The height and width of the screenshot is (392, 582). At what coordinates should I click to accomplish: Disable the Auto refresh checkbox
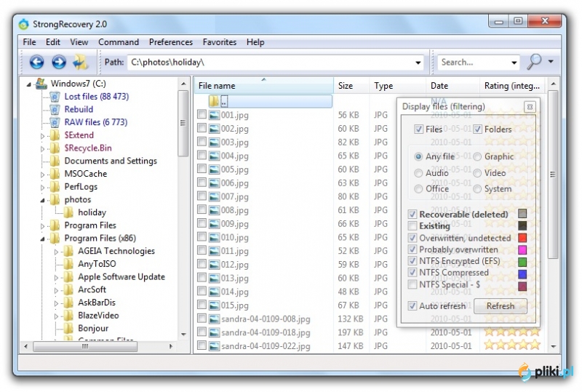click(x=412, y=306)
